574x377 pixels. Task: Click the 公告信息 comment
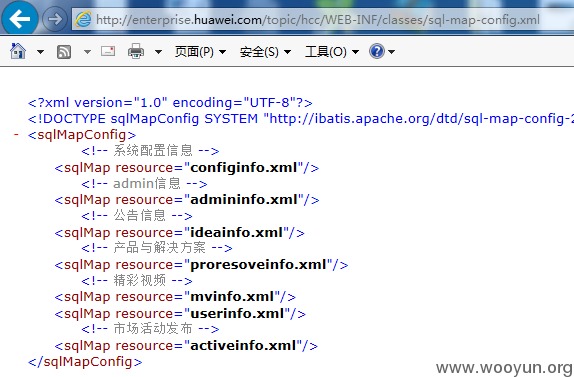pos(137,216)
